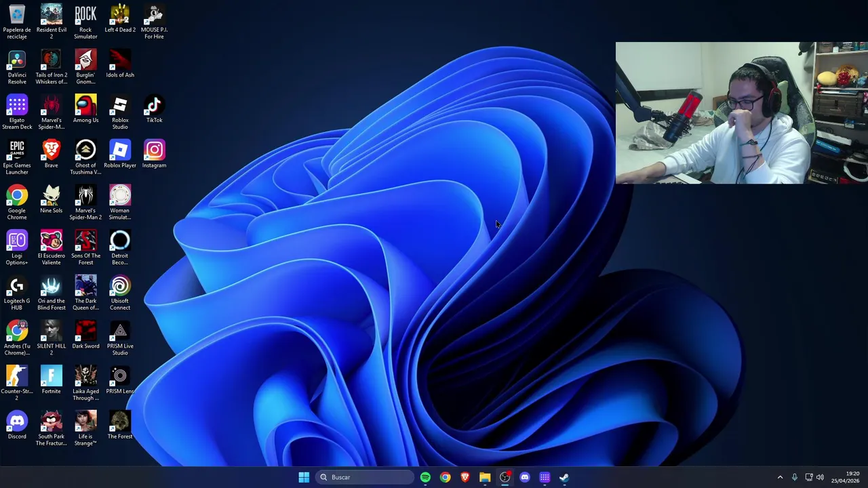Select the Logi Options+ desktop icon
The height and width of the screenshot is (488, 868).
click(x=17, y=248)
